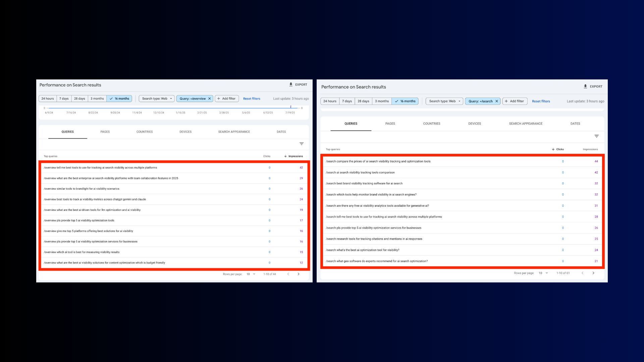Screen dimensions: 644x362
Task: Go to next page with the right chevron
Action: click(x=299, y=274)
